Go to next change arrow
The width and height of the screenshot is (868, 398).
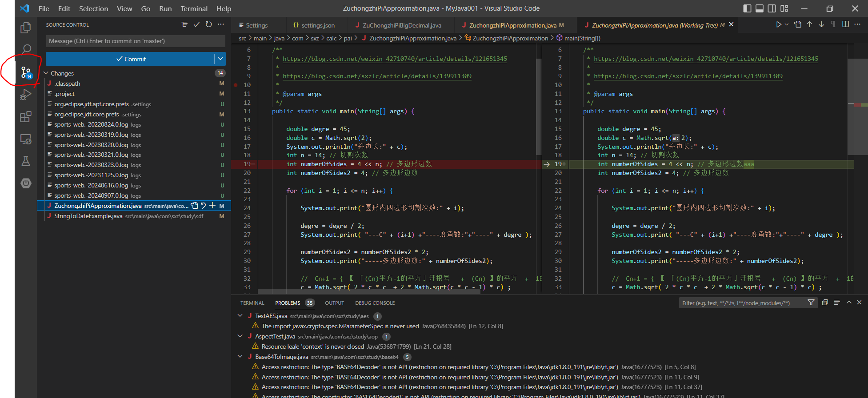click(821, 24)
